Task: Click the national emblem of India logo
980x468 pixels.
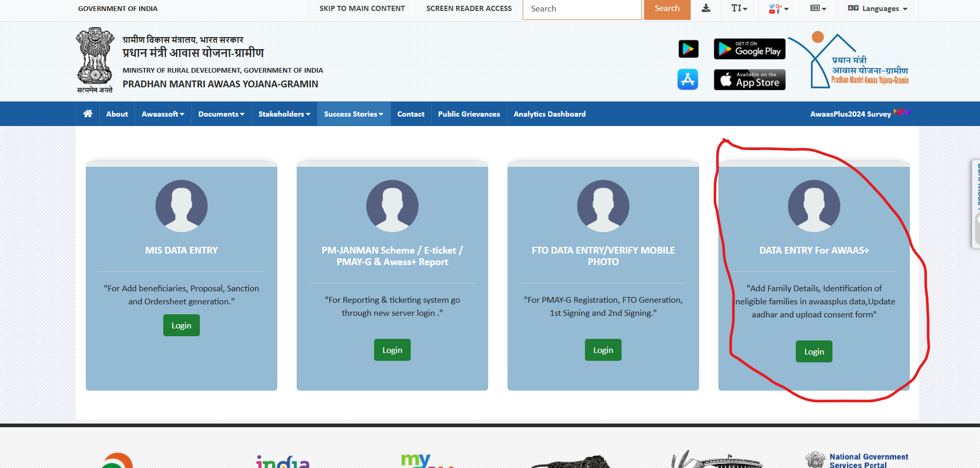Action: click(95, 60)
